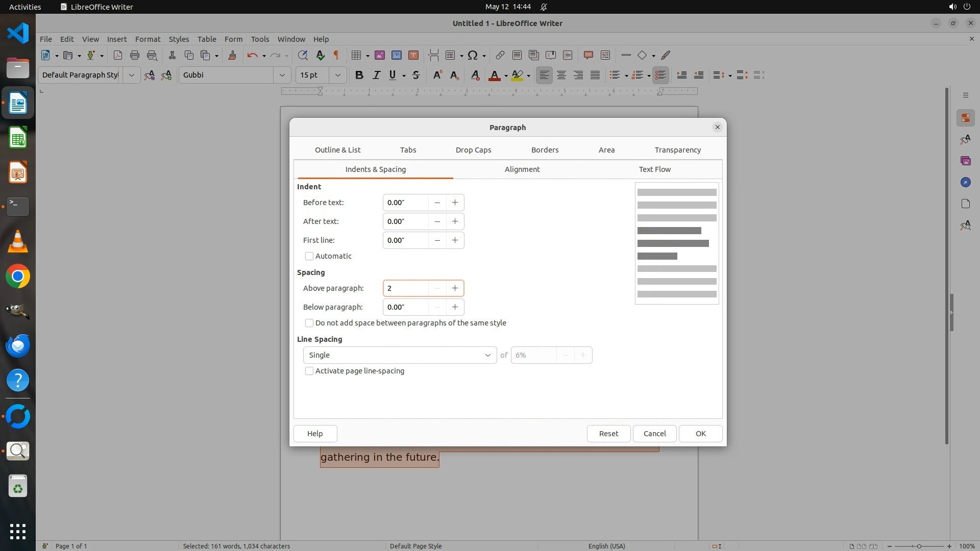This screenshot has height=551, width=980.
Task: Click the Strikethrough icon
Action: (416, 75)
